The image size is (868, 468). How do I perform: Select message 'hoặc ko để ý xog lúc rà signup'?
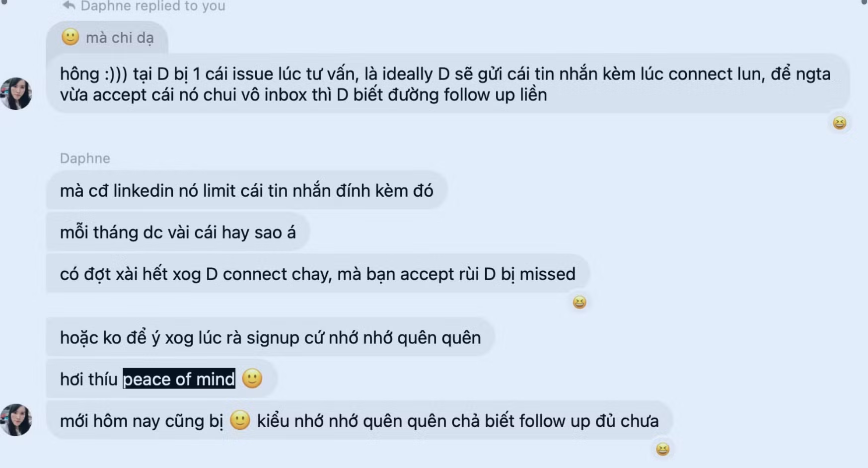tap(271, 337)
